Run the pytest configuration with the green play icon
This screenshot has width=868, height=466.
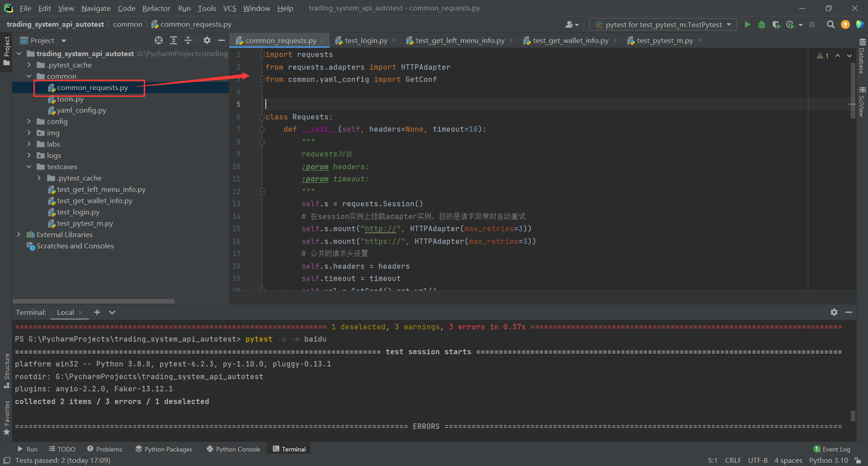click(747, 24)
